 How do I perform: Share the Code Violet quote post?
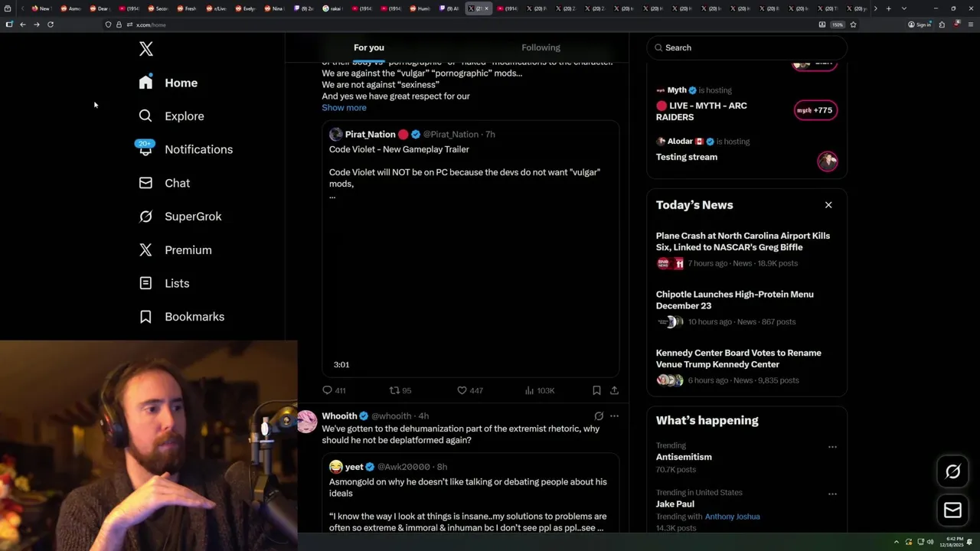tap(614, 390)
